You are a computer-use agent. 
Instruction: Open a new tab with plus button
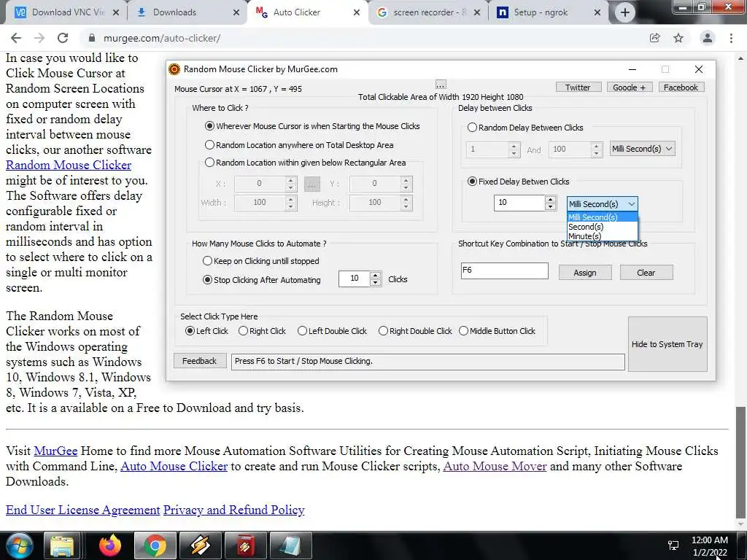[x=625, y=12]
